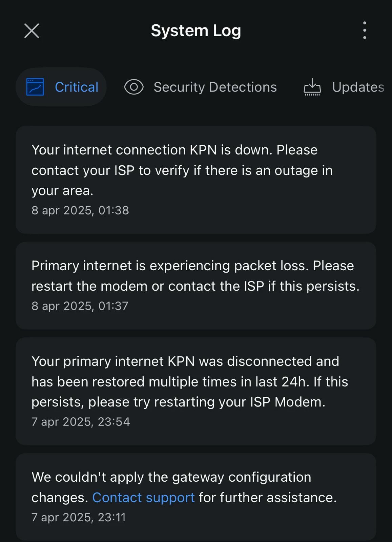Tap the 8 apr 2025, 01:37 timestamp
Screen dimensions: 392x542
(x=80, y=306)
